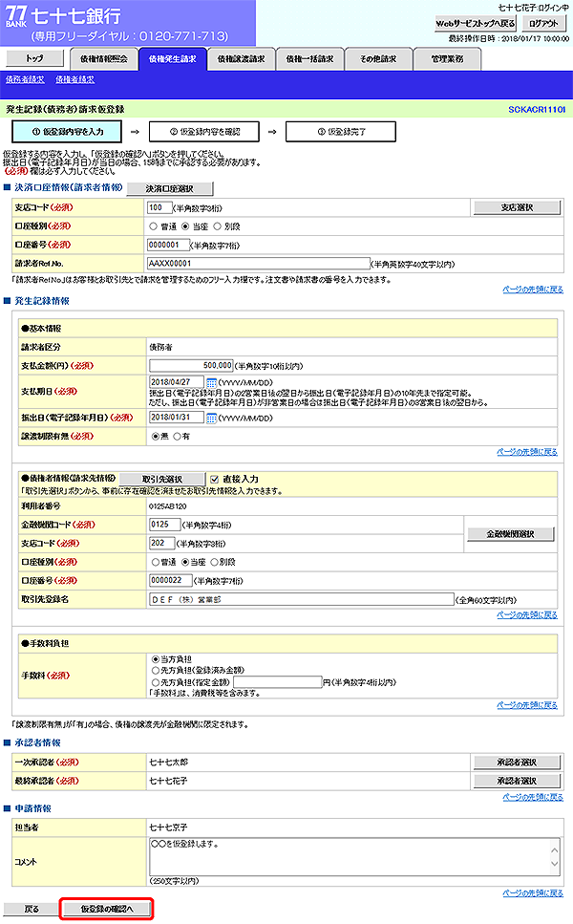The width and height of the screenshot is (573, 924).
Task: Focus 口座番号 field containing 0000001
Action: [x=168, y=245]
